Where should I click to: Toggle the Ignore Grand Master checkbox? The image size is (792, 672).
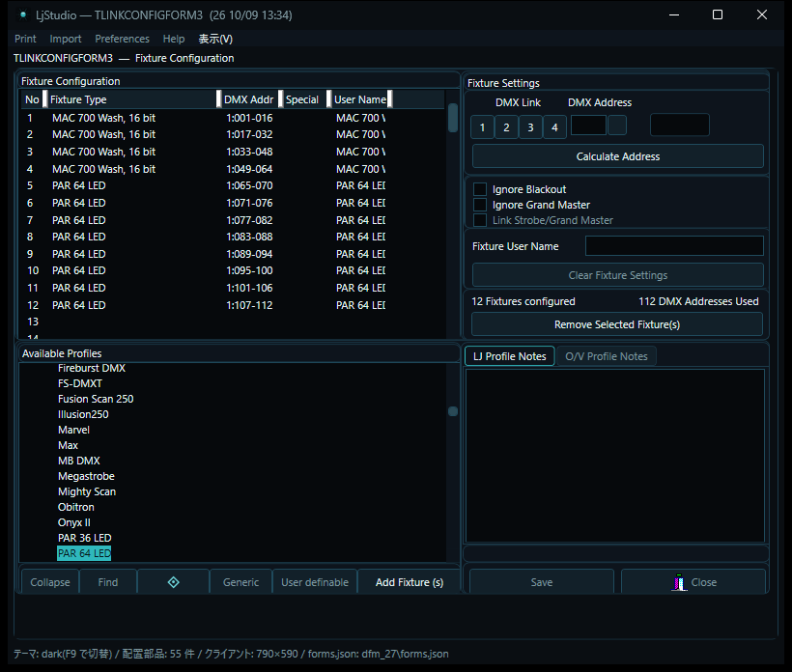tap(480, 205)
